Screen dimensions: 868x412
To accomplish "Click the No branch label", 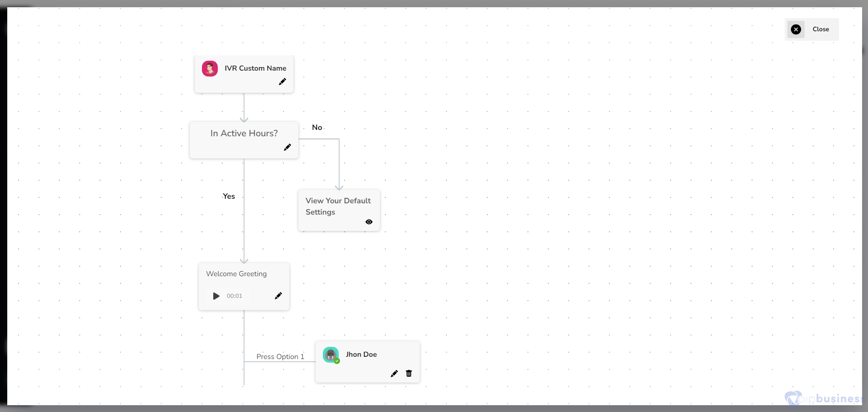I will click(x=317, y=128).
